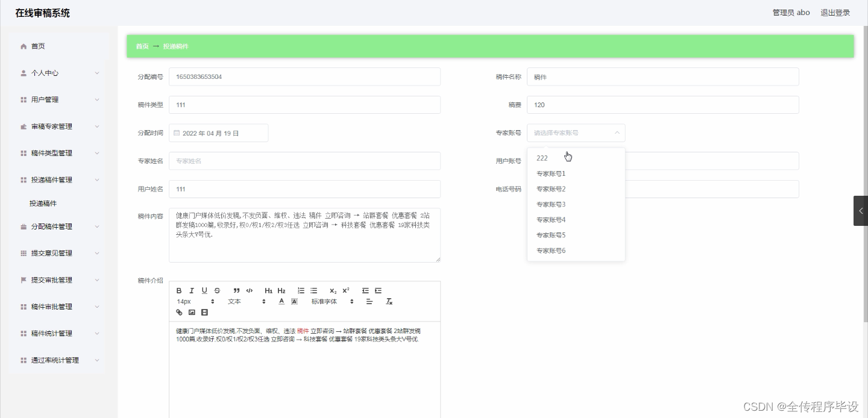
Task: Select the strikethrough formatting icon
Action: coord(217,291)
